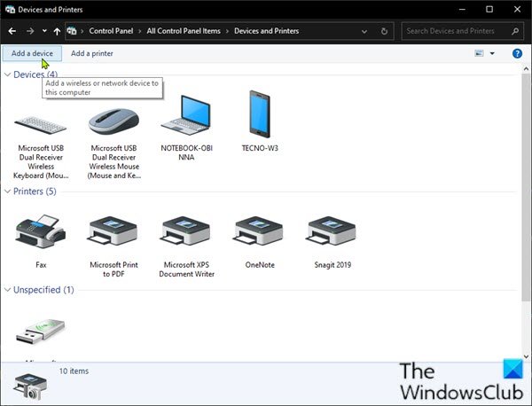Click the search magnifier icon
Viewport: 532px width, 406px height.
(515, 31)
